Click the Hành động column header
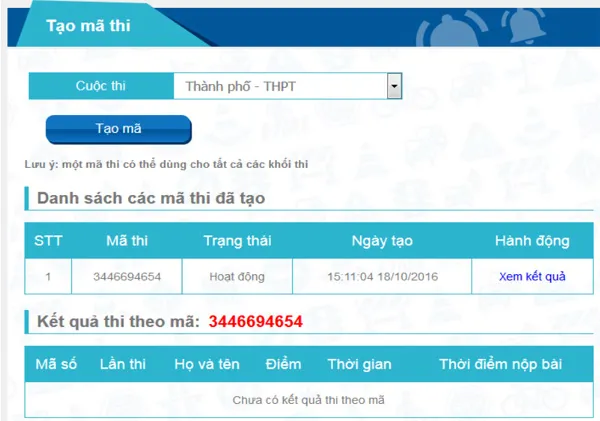Screen dimensions: 600x421 [x=532, y=241]
